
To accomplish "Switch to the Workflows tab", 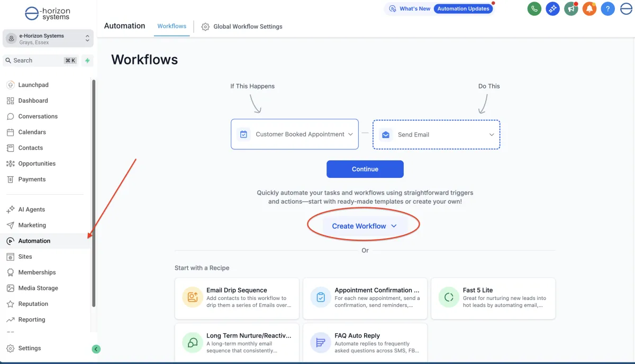I will pos(172,26).
